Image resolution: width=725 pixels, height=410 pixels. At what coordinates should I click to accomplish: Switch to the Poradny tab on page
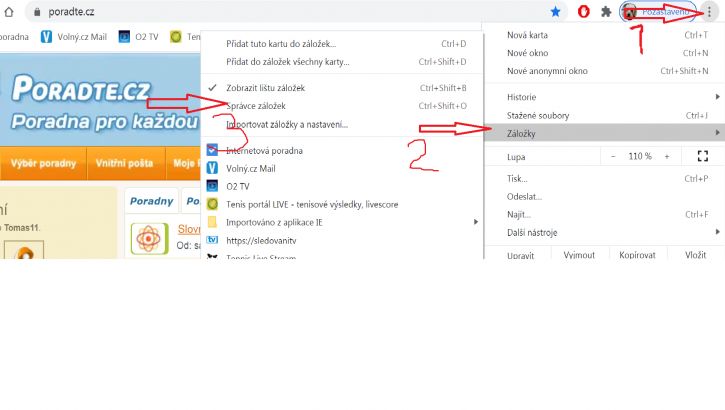click(x=151, y=201)
